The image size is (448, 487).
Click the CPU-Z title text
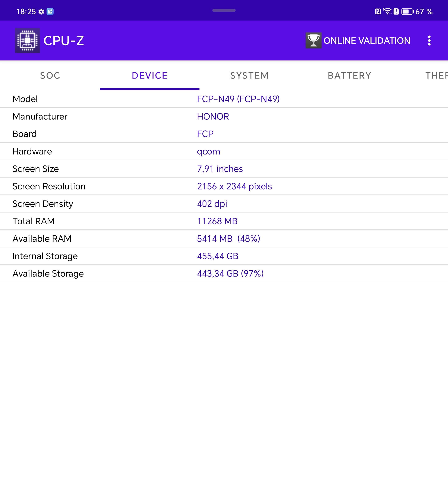click(x=64, y=41)
